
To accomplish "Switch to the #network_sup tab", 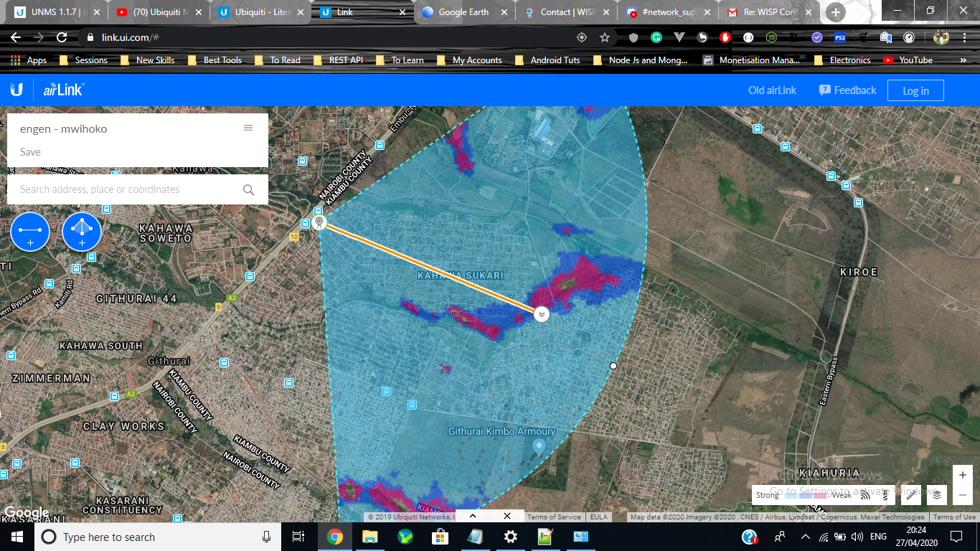I will tap(669, 11).
